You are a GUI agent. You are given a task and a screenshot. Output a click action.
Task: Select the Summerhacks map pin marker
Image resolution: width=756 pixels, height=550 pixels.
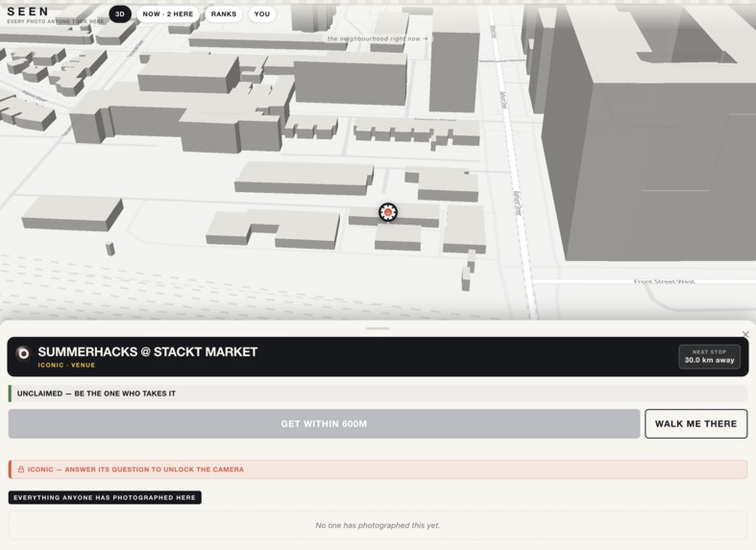(x=388, y=212)
